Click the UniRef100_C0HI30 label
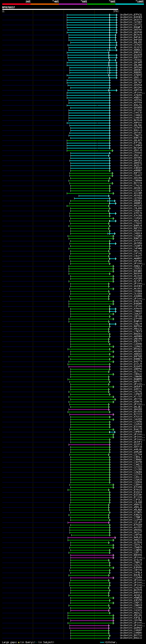Image resolution: width=146 pixels, height=644 pixels. 131,113
